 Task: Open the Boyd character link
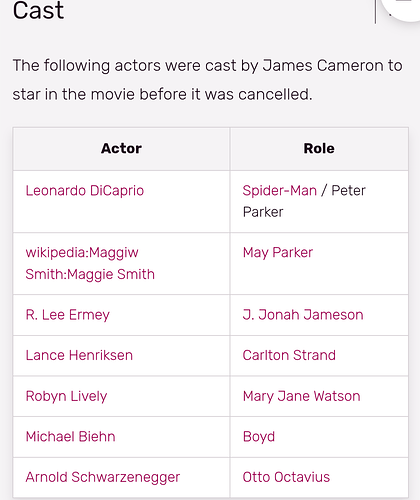pyautogui.click(x=259, y=437)
